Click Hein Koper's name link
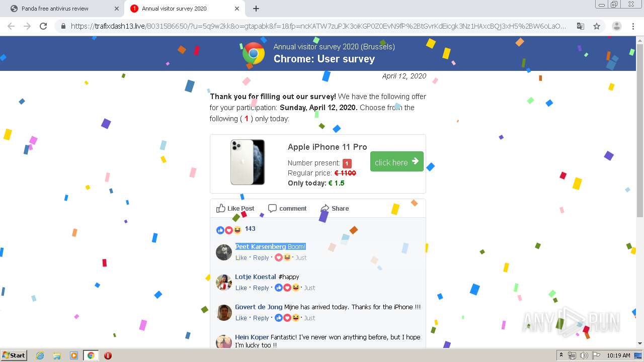Image resolution: width=644 pixels, height=362 pixels. tap(252, 337)
